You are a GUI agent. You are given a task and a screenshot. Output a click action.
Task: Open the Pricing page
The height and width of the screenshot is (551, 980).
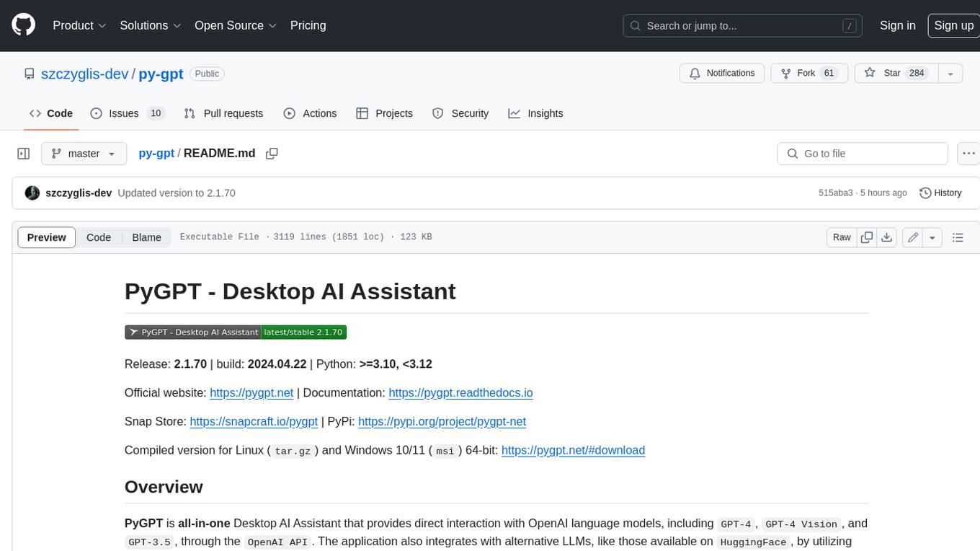tap(308, 25)
